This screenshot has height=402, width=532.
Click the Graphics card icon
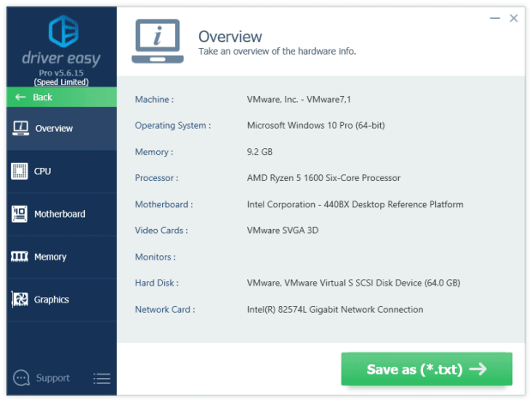coord(20,300)
